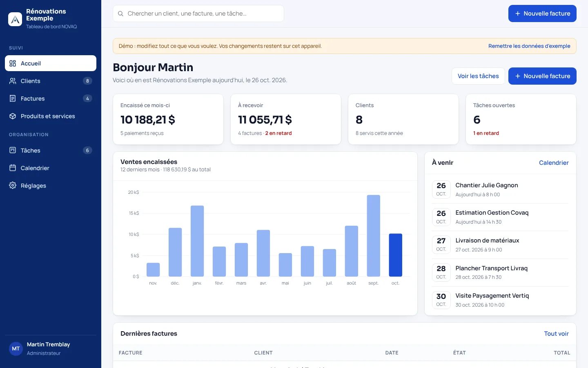Click the '2 en retard' overdue text
This screenshot has width=588, height=368.
point(278,133)
